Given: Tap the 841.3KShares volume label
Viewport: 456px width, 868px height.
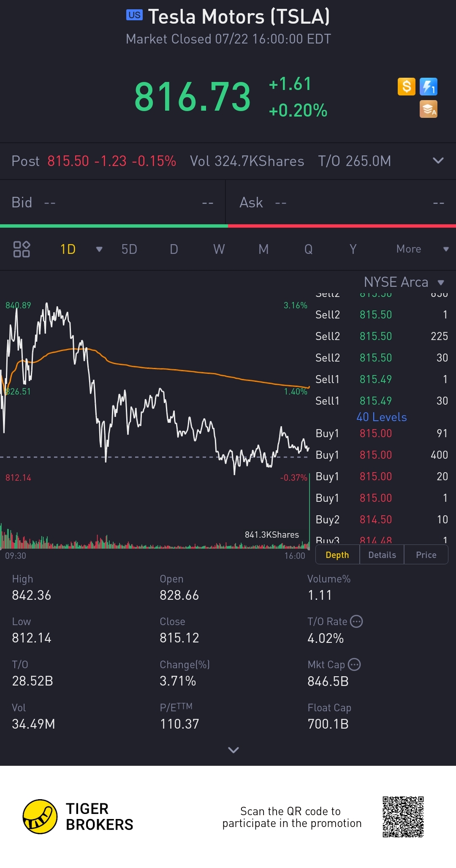Looking at the screenshot, I should click(x=272, y=535).
